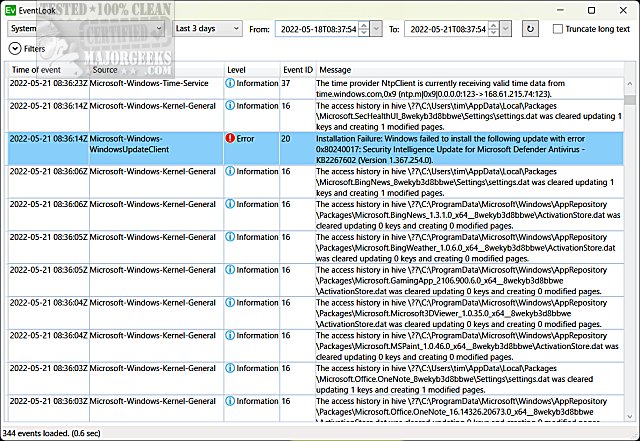This screenshot has width=640, height=441.
Task: Click the scrollbar down arrow in event list
Action: click(x=629, y=416)
